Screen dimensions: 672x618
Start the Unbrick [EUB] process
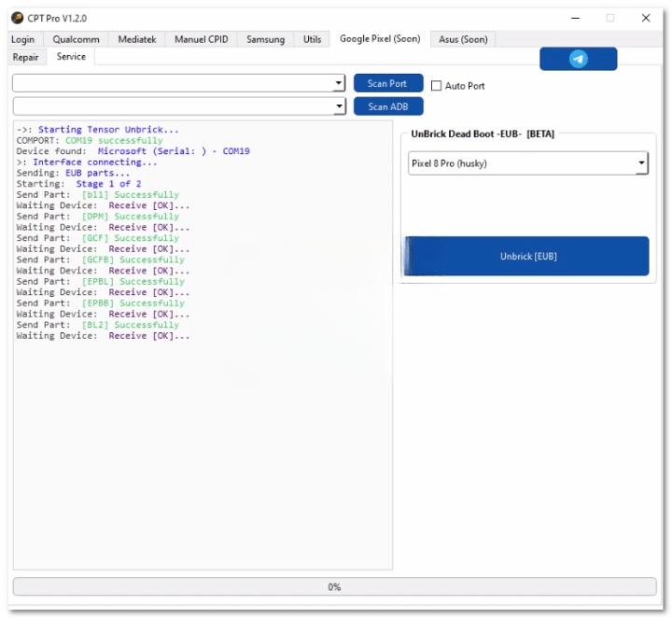526,256
